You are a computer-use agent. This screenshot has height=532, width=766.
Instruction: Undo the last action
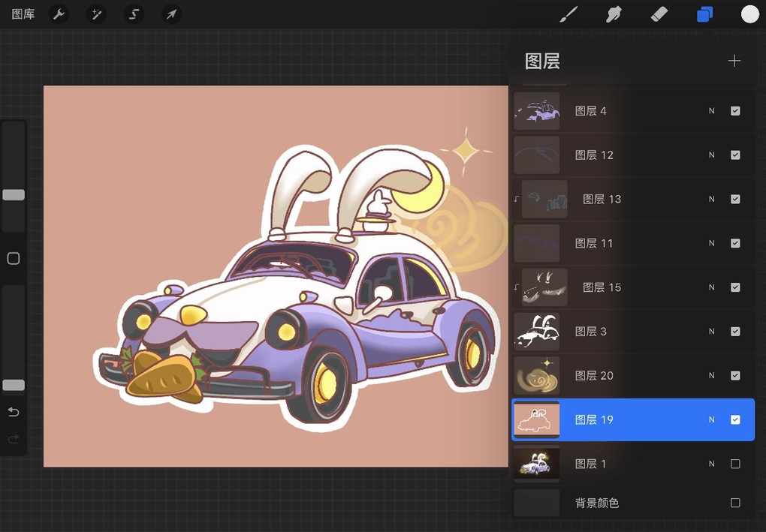tap(14, 413)
